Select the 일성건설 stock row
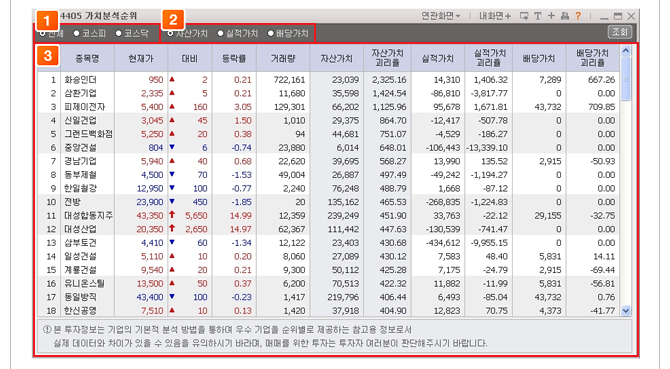Screen dimensions: 670x369 pyautogui.click(x=328, y=256)
